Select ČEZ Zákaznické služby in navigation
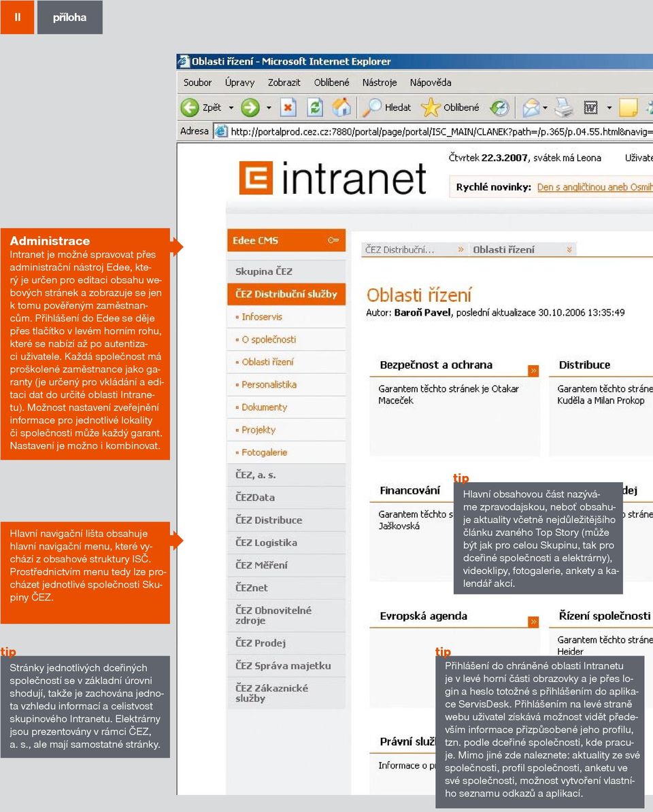The width and height of the screenshot is (653, 812). pyautogui.click(x=286, y=693)
